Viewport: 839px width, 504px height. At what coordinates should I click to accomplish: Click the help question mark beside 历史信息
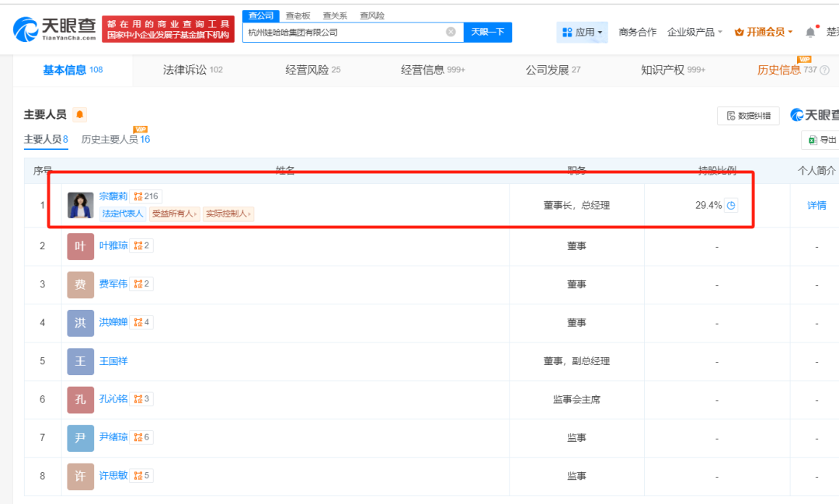point(824,70)
